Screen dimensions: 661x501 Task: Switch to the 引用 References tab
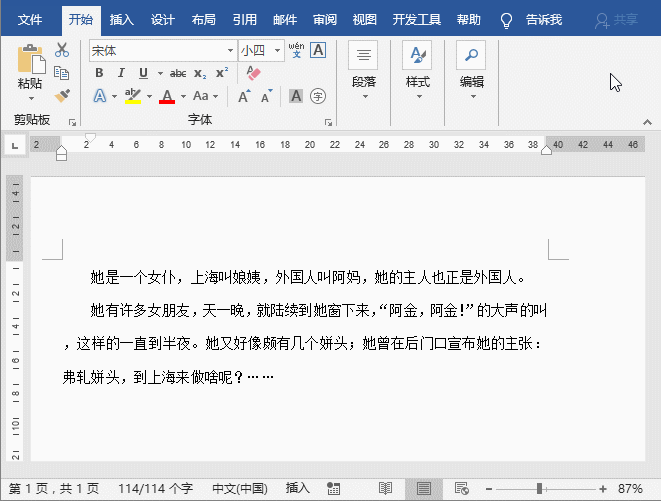tap(245, 19)
